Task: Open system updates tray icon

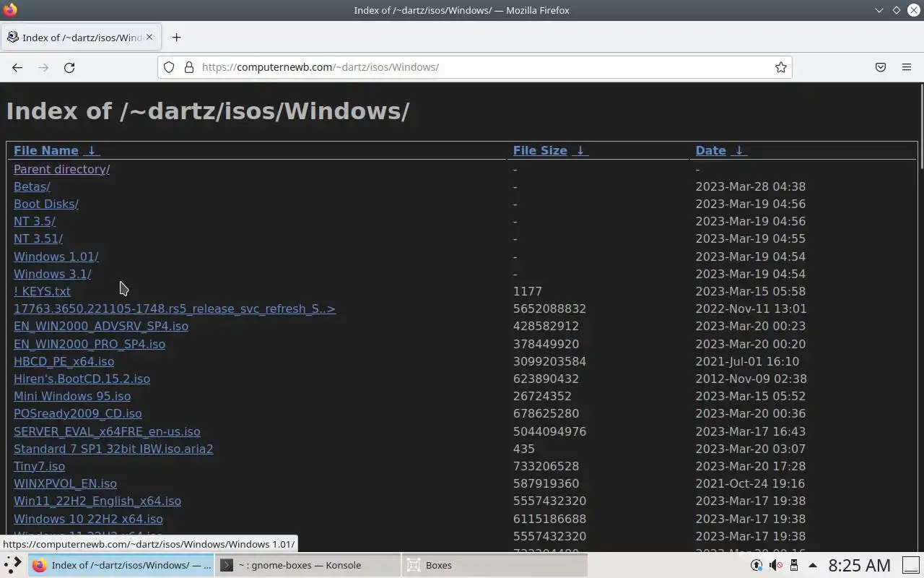Action: pyautogui.click(x=757, y=565)
